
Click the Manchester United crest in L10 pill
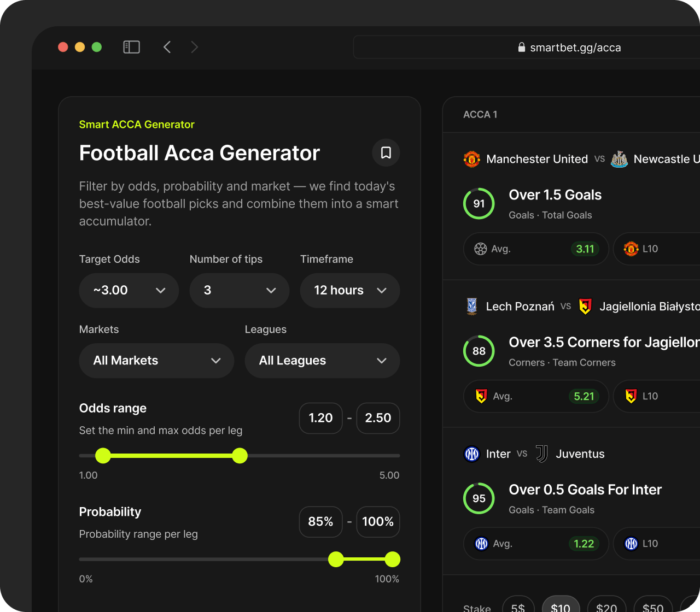coord(631,249)
